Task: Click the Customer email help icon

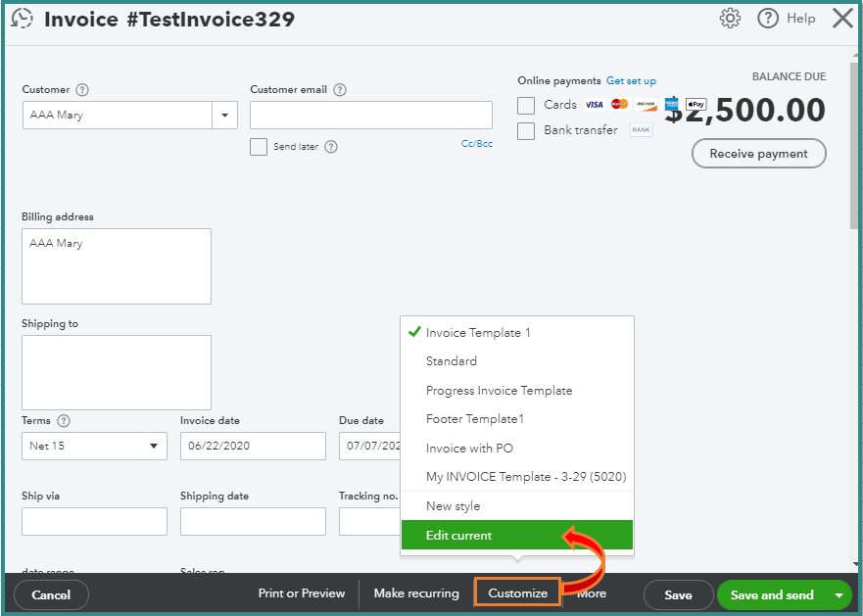Action: [x=340, y=90]
